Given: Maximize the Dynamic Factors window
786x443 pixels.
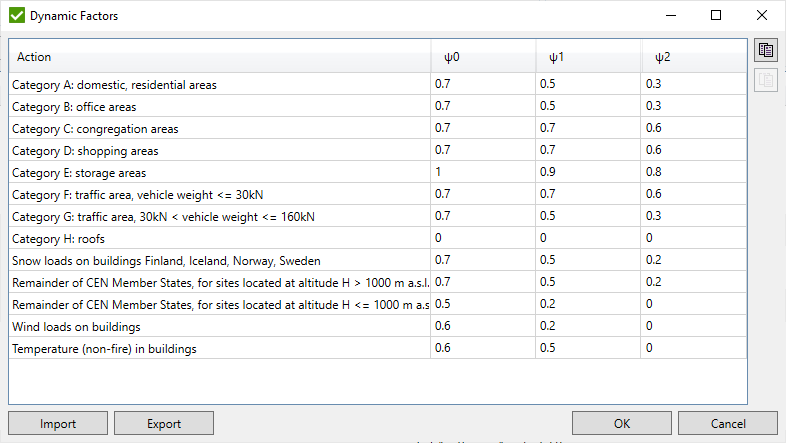Looking at the screenshot, I should click(x=716, y=16).
